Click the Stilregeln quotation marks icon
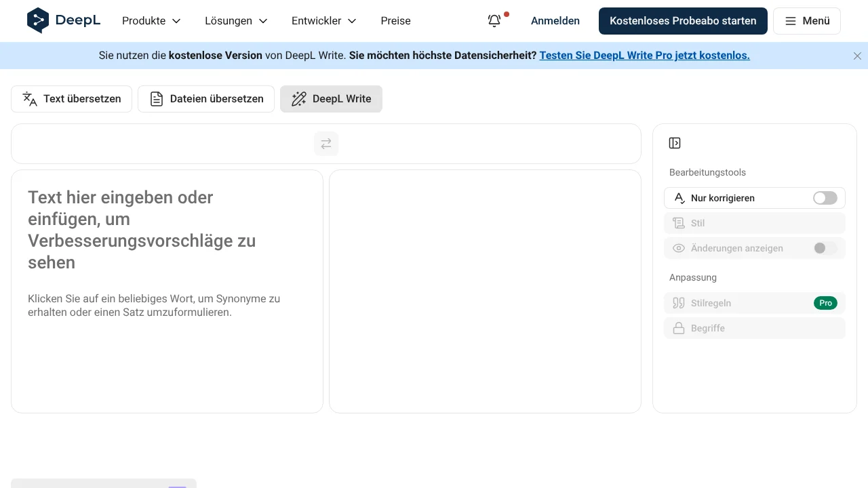Viewport: 868px width, 488px height. pos(679,303)
